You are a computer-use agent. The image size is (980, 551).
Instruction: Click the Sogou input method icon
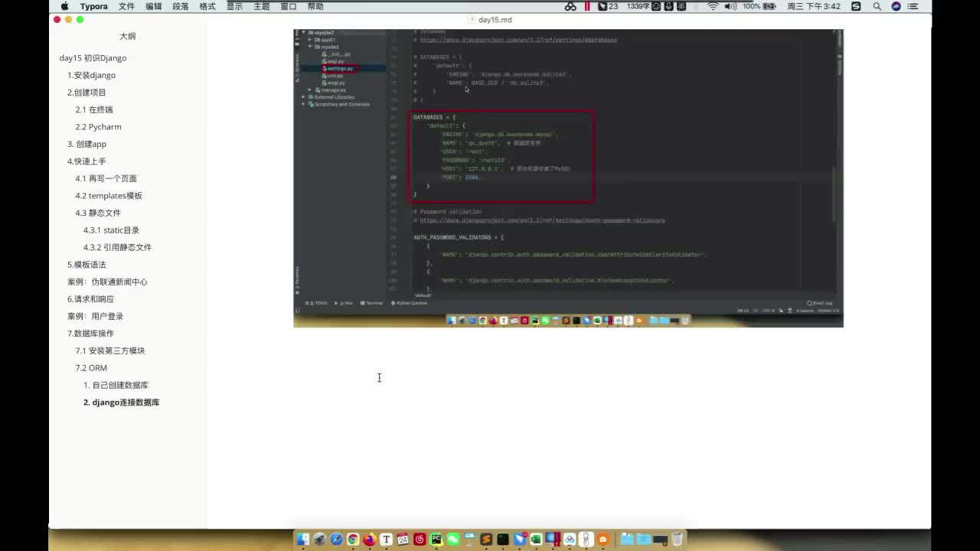(856, 6)
